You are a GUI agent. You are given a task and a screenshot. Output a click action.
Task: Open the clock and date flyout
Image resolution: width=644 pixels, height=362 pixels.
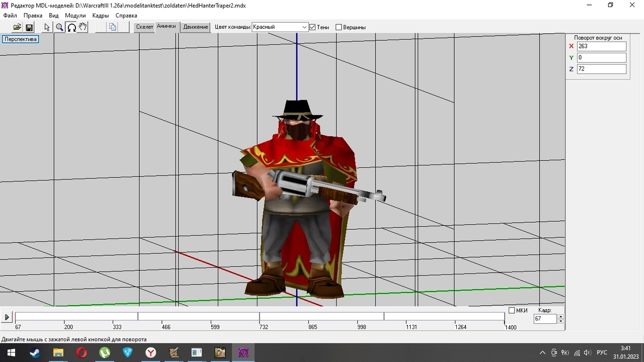tap(625, 352)
